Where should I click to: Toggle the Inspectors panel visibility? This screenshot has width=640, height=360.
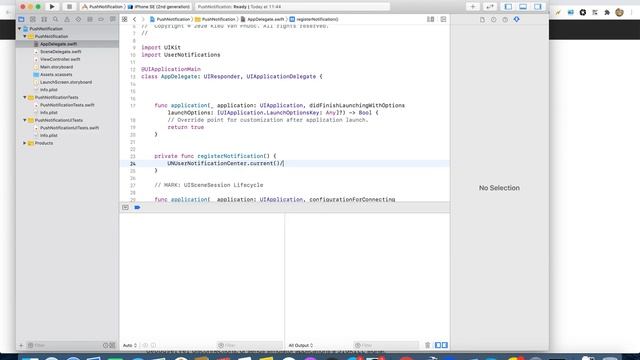coord(538,7)
